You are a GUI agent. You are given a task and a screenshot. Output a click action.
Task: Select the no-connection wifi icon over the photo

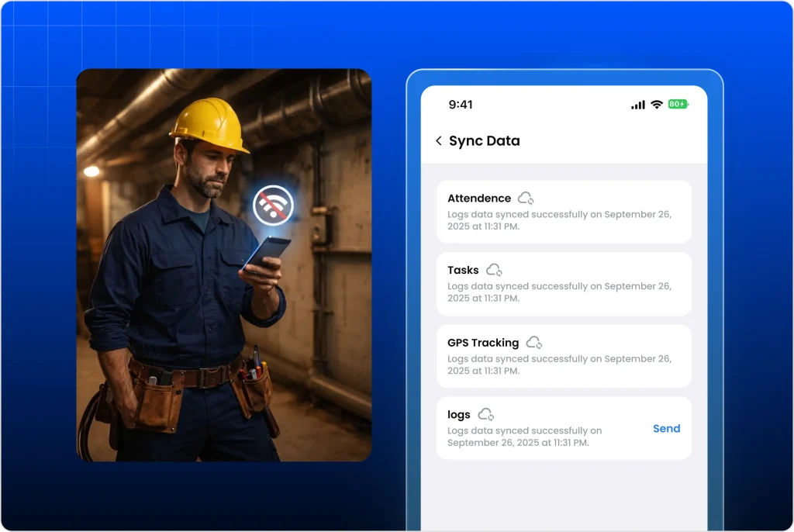point(273,206)
